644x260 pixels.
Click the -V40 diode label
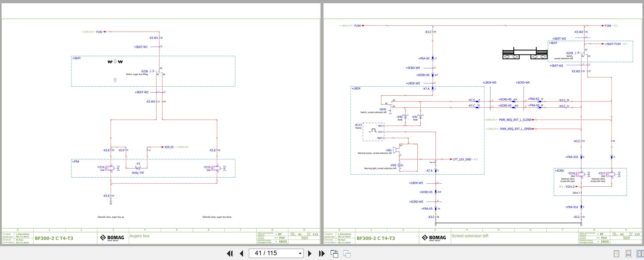click(x=399, y=117)
